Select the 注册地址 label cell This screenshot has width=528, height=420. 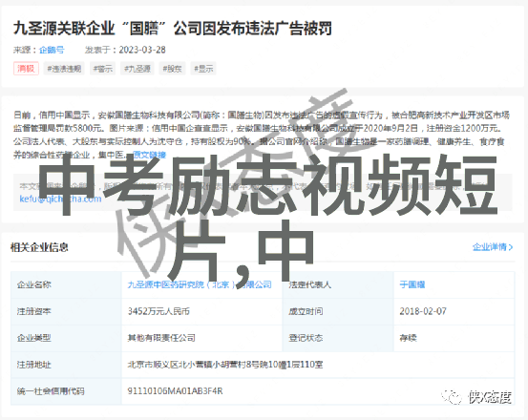pos(66,365)
